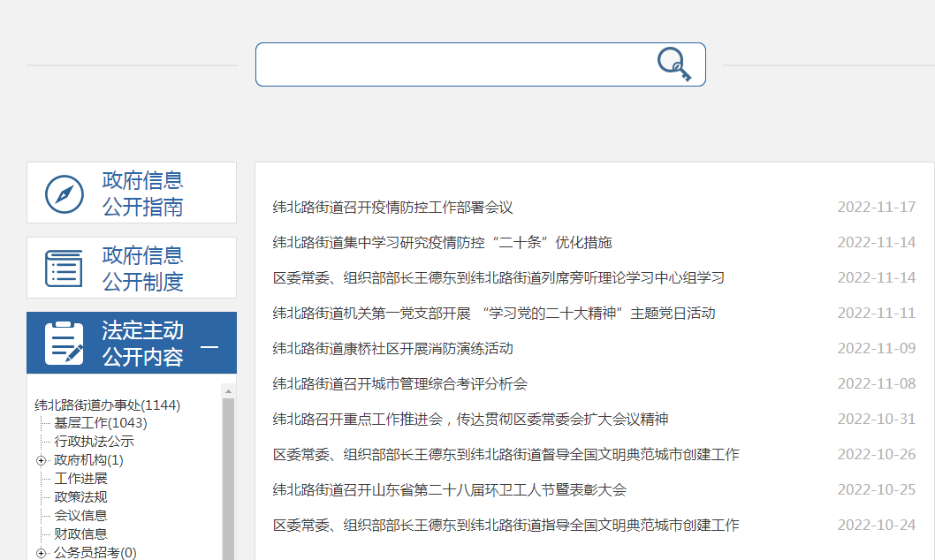Open article about 城市管理综合考评分析会
935x560 pixels.
click(x=399, y=384)
